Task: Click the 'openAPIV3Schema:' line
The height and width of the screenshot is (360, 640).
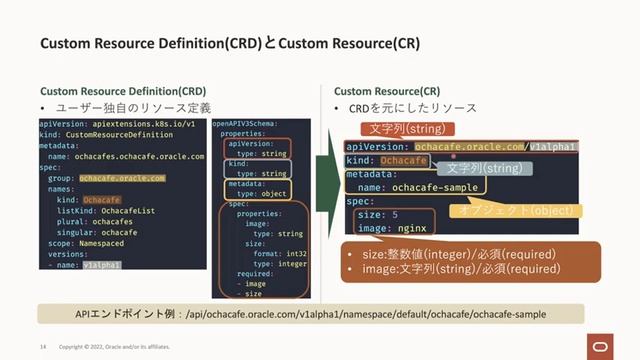Action: [245, 124]
